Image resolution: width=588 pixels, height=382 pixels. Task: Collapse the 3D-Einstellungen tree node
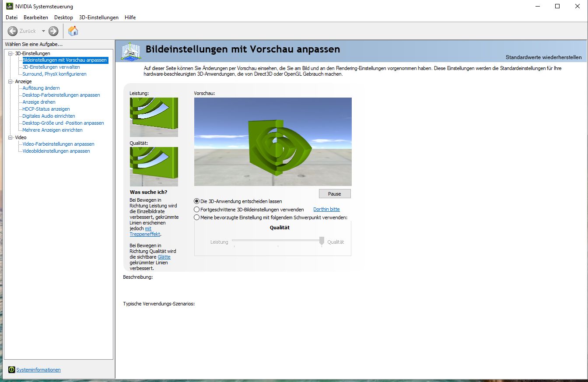point(10,53)
